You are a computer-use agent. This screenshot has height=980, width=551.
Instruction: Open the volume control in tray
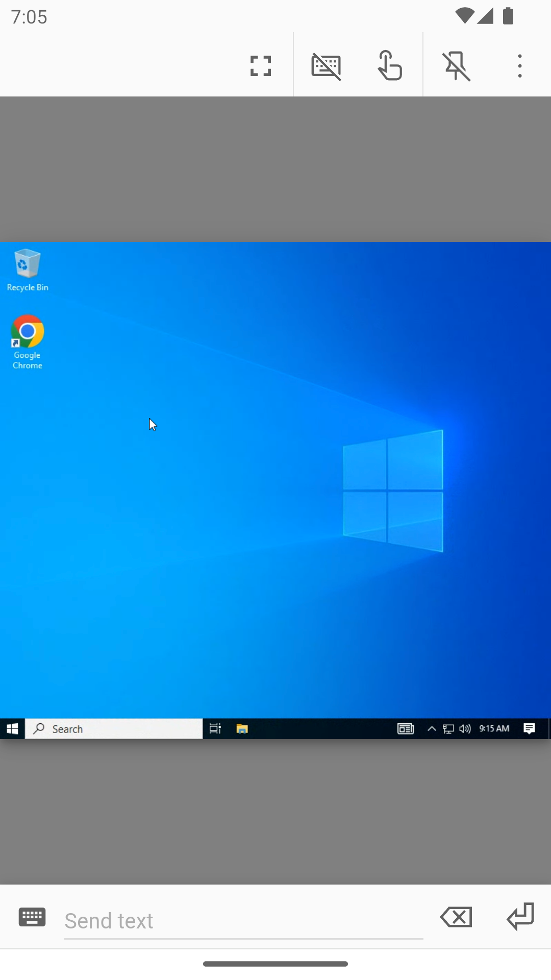tap(465, 729)
